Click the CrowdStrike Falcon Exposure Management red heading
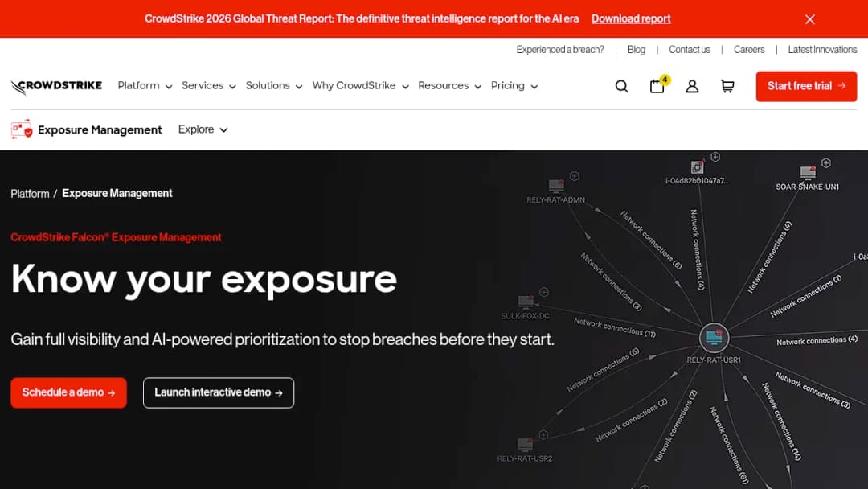868x489 pixels. coord(116,237)
